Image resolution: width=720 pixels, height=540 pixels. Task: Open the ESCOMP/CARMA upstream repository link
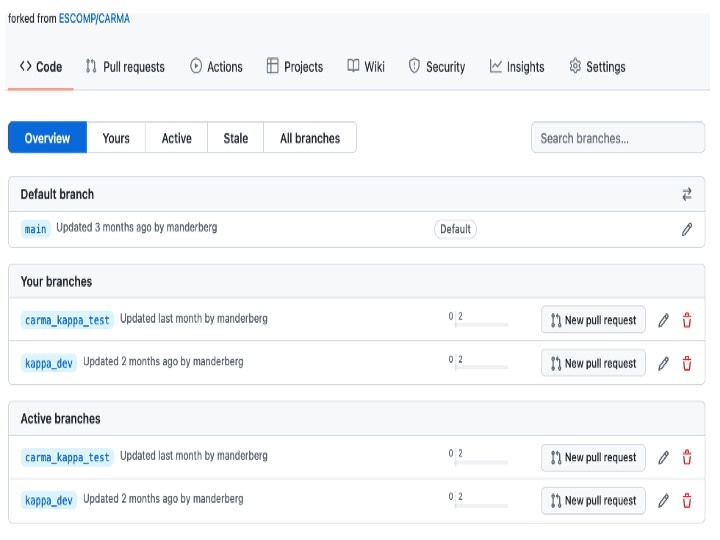[x=94, y=18]
